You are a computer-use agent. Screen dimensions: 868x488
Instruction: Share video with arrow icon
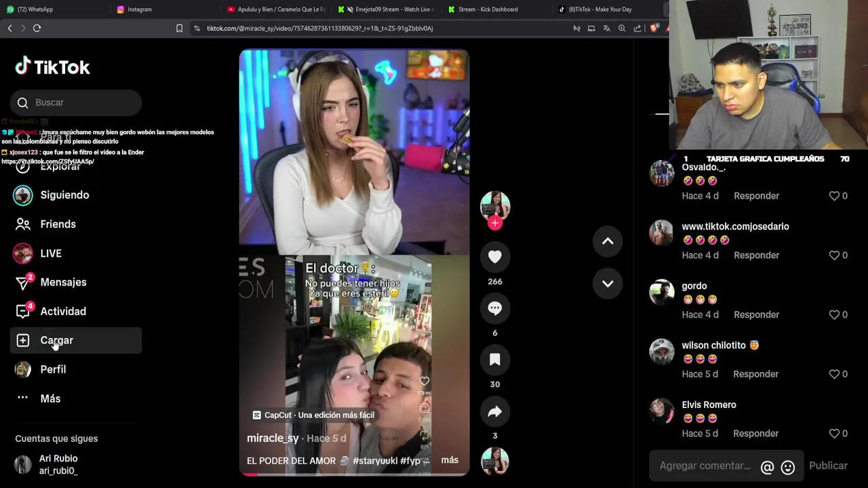coord(495,411)
